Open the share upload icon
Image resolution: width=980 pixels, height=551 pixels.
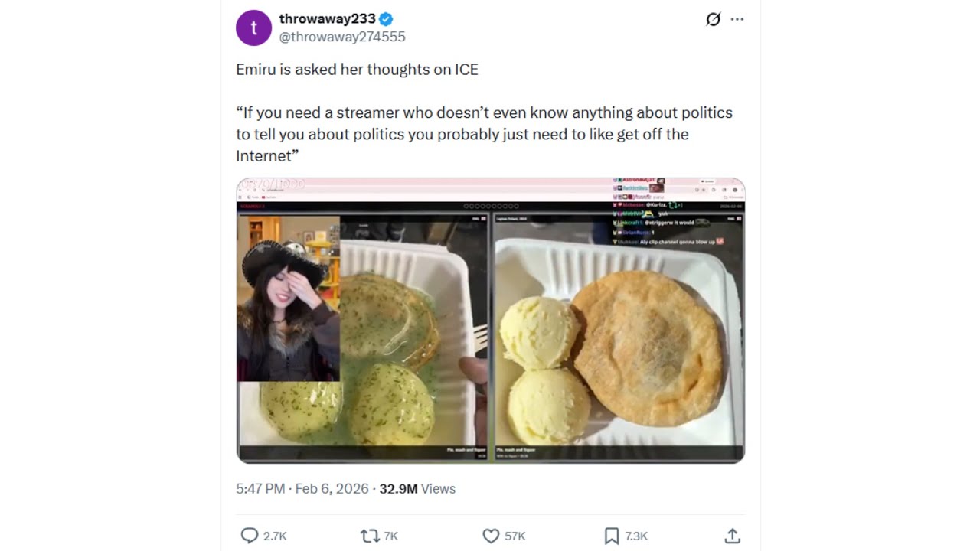[x=732, y=536]
